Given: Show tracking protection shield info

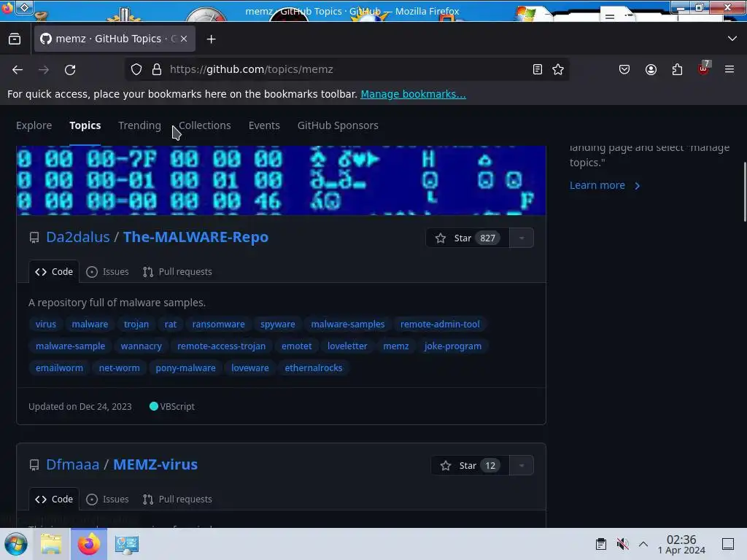Looking at the screenshot, I should point(136,69).
